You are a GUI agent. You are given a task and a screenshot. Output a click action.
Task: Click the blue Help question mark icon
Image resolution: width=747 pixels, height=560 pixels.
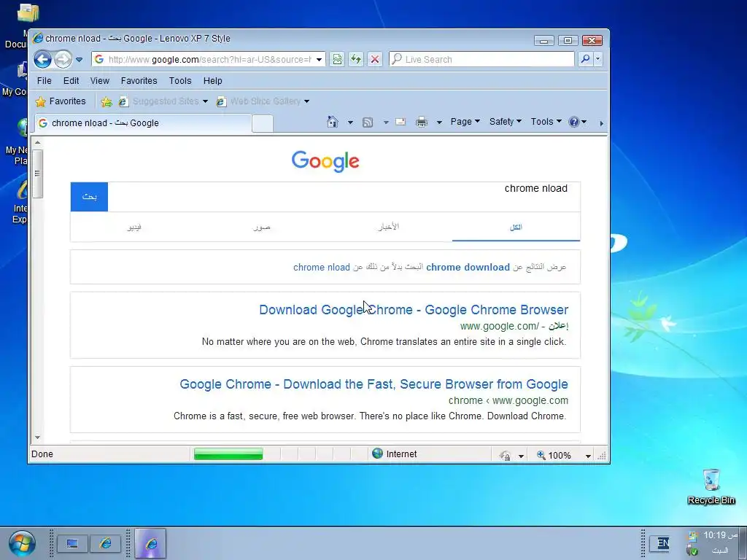point(574,122)
